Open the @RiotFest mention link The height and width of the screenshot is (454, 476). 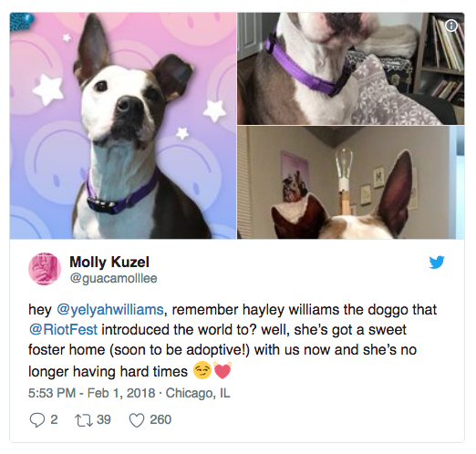click(x=63, y=329)
